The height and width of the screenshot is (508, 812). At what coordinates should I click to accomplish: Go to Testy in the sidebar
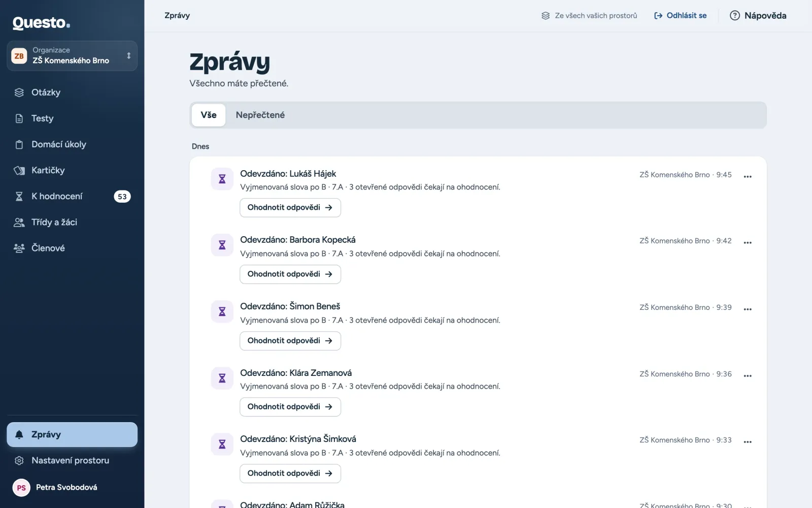72,118
